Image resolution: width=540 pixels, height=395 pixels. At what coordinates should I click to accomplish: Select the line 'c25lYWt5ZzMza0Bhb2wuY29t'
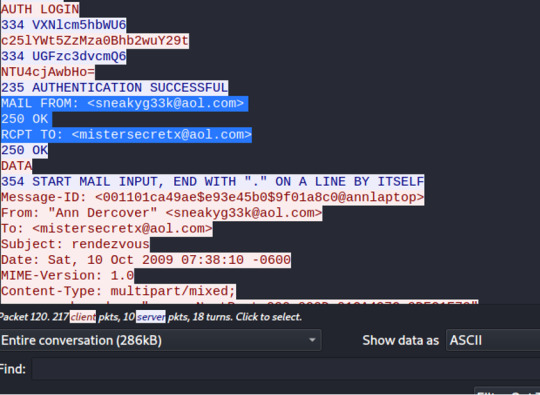(x=95, y=41)
